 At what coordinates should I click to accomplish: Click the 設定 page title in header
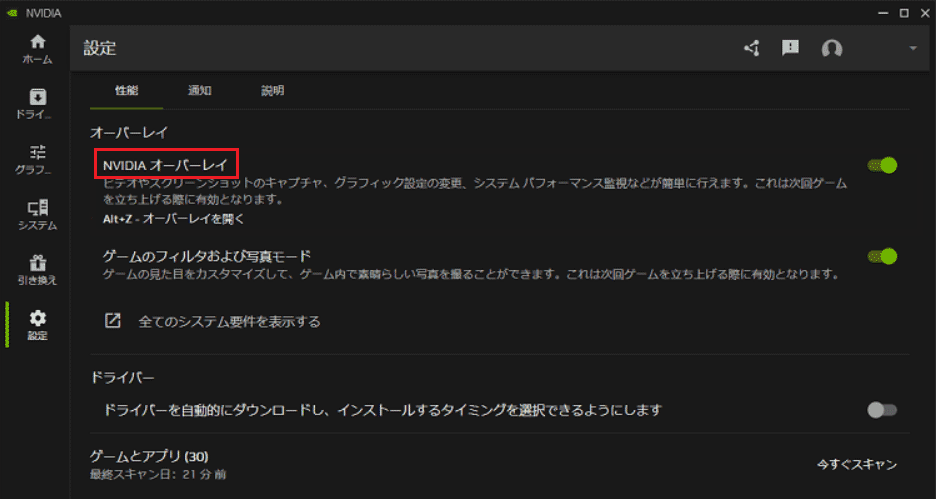pyautogui.click(x=100, y=49)
